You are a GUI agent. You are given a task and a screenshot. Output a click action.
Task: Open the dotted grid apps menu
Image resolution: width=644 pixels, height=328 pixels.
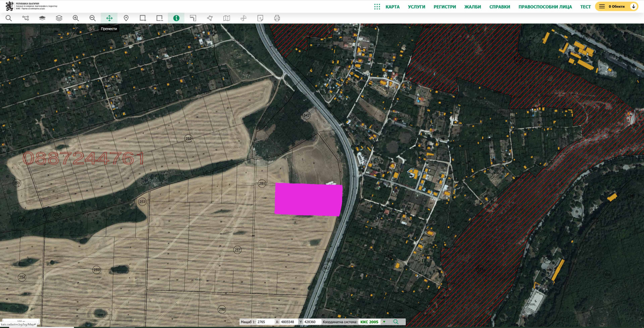(377, 7)
